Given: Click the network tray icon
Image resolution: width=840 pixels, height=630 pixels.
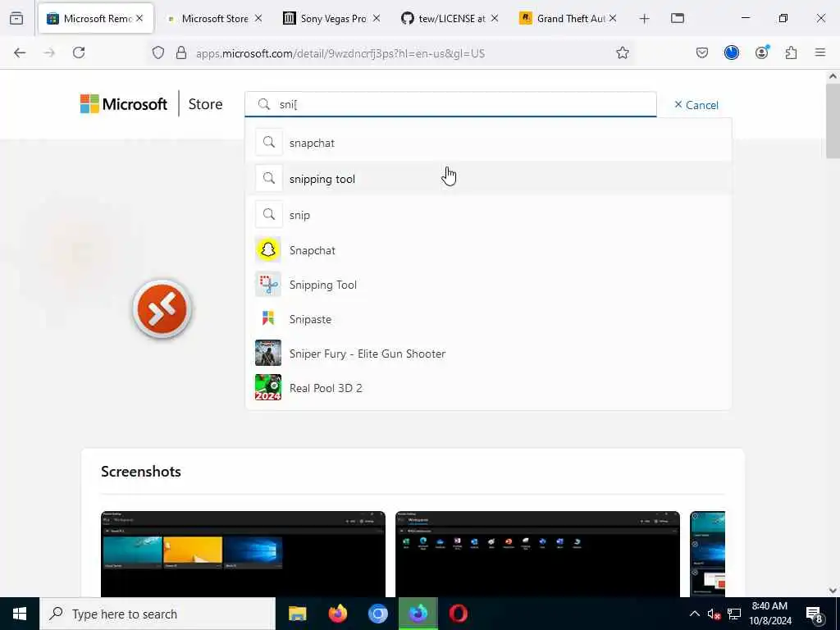Looking at the screenshot, I should (734, 614).
